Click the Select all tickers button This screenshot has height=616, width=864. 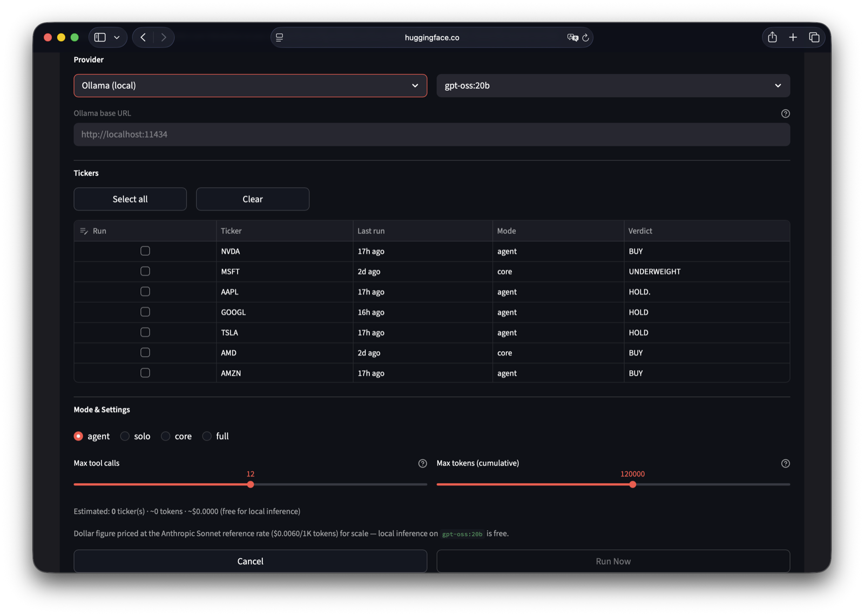[x=130, y=199]
